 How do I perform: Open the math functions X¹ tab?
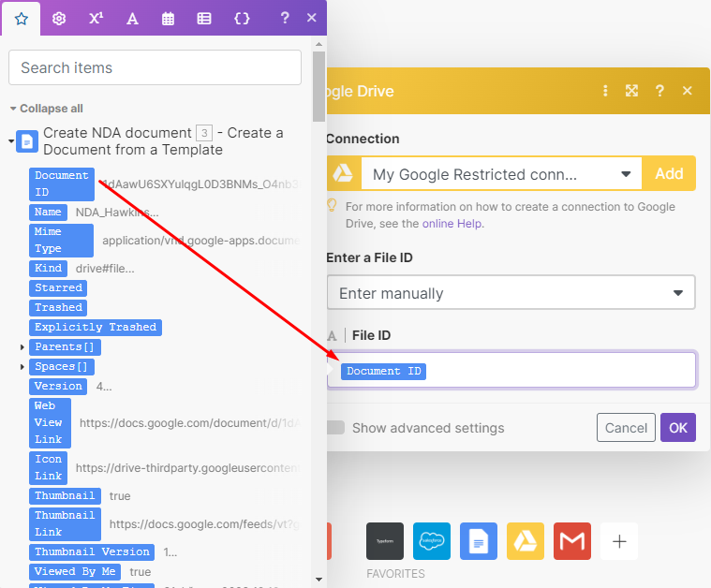click(96, 19)
